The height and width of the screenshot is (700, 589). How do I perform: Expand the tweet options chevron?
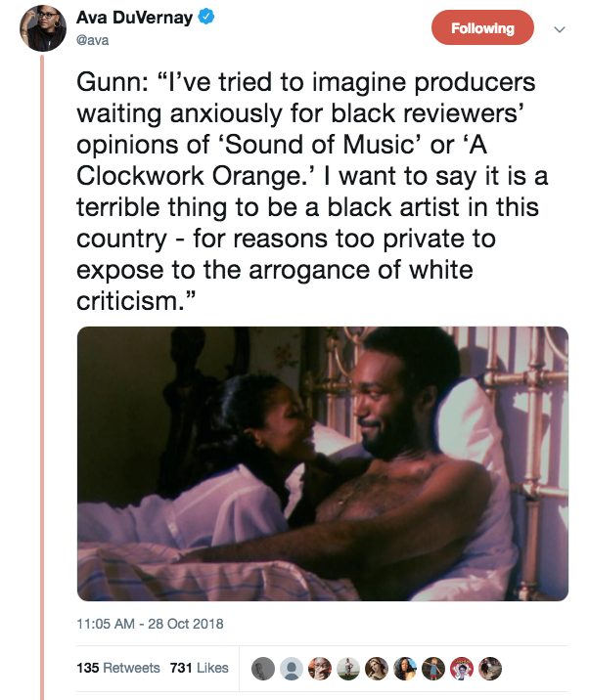(x=560, y=29)
